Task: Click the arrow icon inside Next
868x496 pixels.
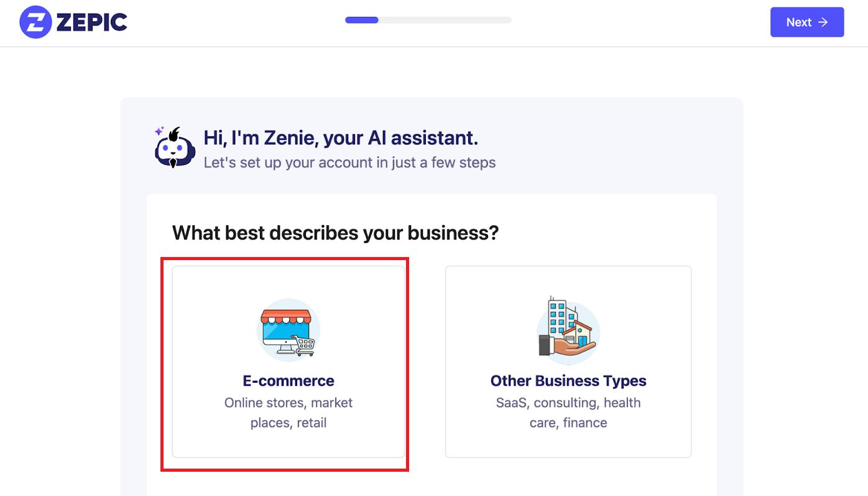Action: [823, 22]
